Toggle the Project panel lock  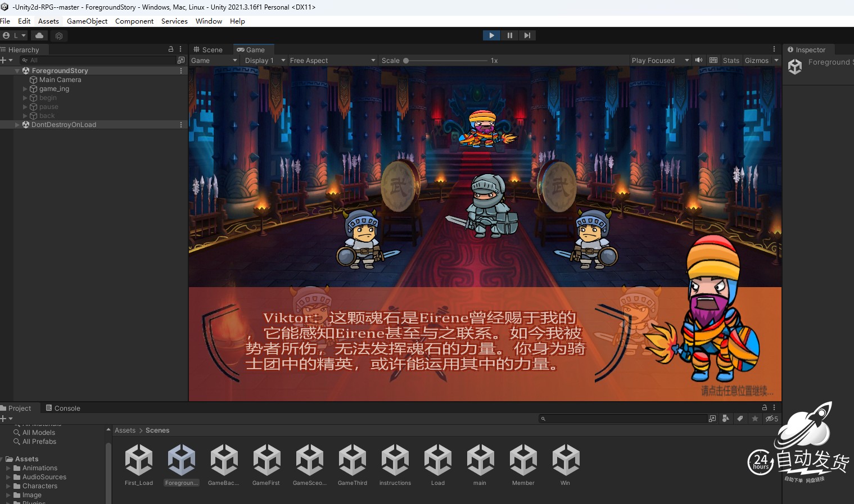[x=765, y=407]
